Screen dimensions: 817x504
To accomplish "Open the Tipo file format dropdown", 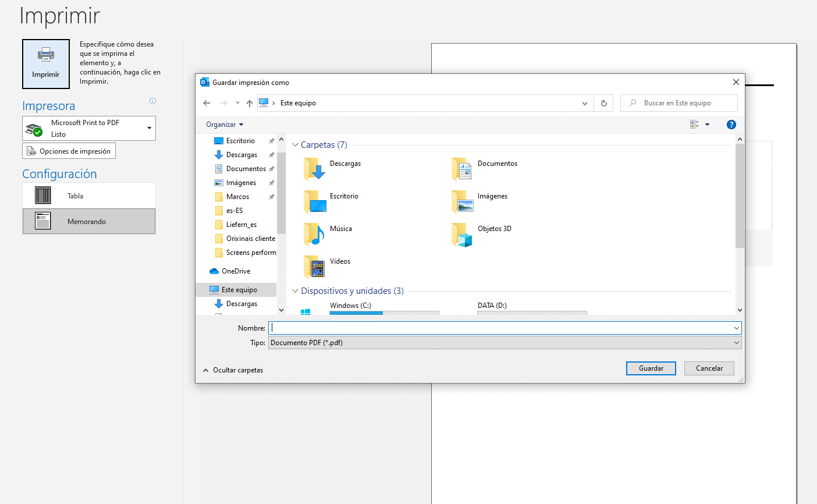I will click(x=736, y=342).
